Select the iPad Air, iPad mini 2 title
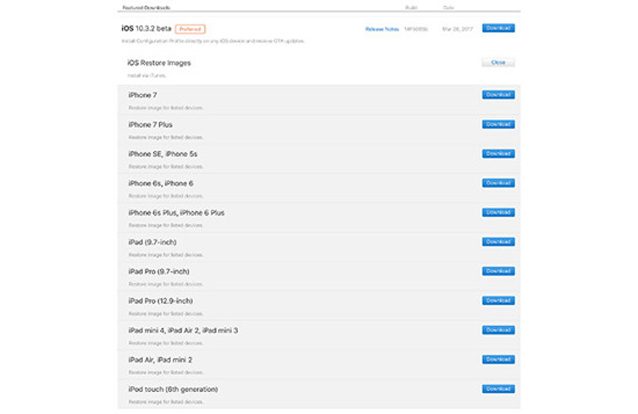This screenshot has height=414, width=638. tap(160, 360)
